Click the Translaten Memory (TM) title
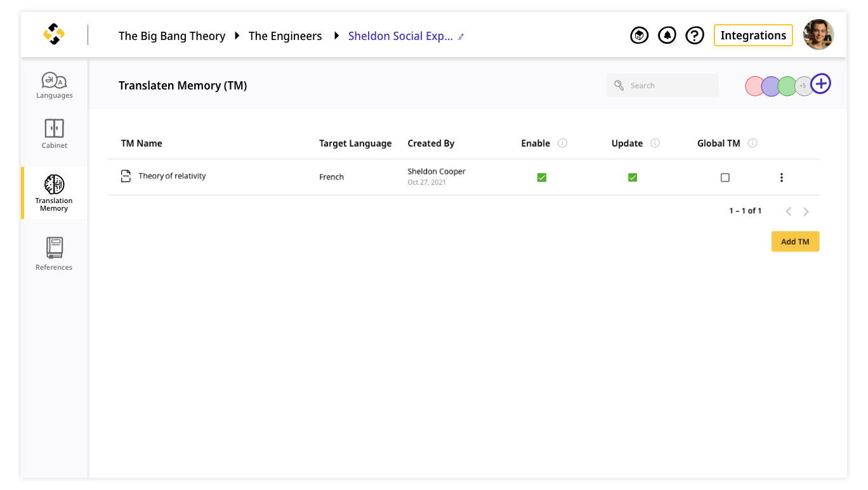Viewport: 868px width, 490px height. pos(183,85)
